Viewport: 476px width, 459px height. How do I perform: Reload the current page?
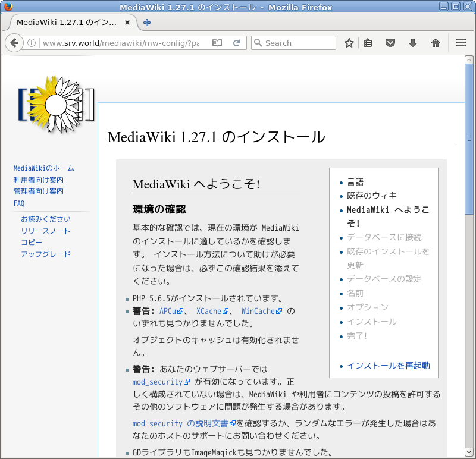(x=236, y=43)
